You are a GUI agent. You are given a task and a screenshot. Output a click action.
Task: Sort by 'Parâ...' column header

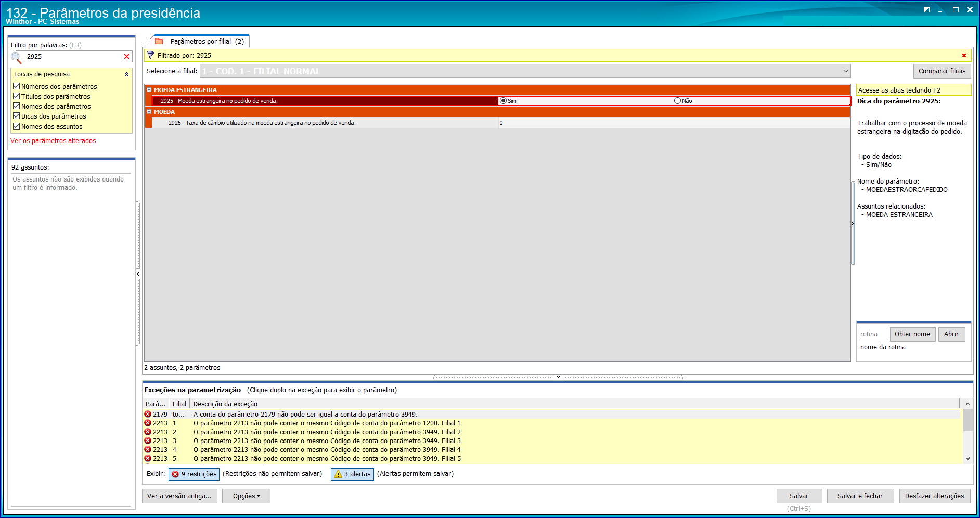(x=156, y=404)
